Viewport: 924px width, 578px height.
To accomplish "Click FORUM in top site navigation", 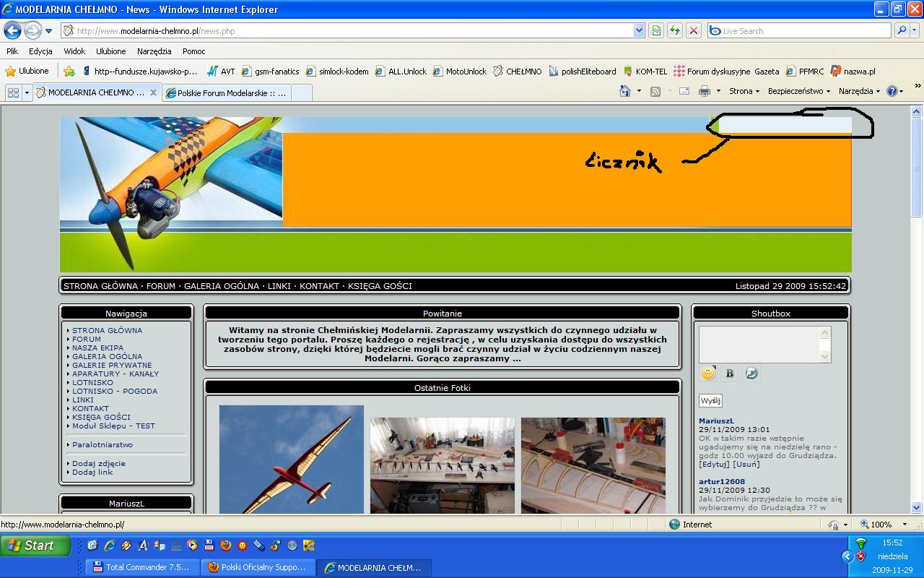I will click(x=161, y=286).
